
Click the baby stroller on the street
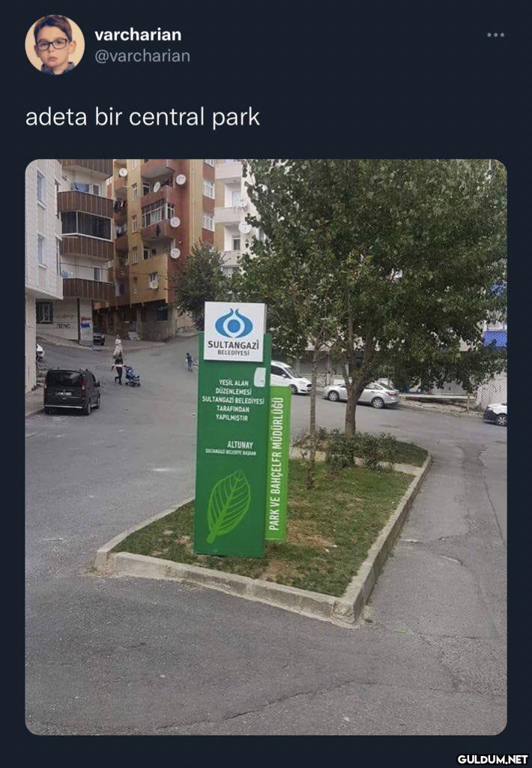132,376
